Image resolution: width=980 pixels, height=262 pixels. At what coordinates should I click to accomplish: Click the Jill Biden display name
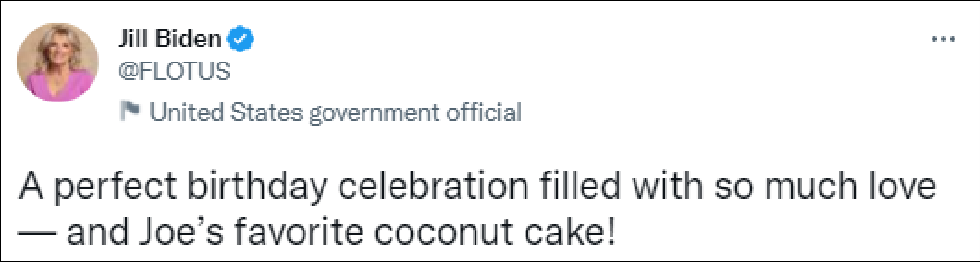170,39
